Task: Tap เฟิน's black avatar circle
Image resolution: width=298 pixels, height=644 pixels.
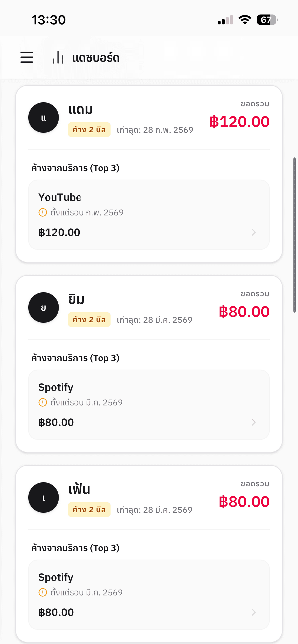Action: [44, 497]
